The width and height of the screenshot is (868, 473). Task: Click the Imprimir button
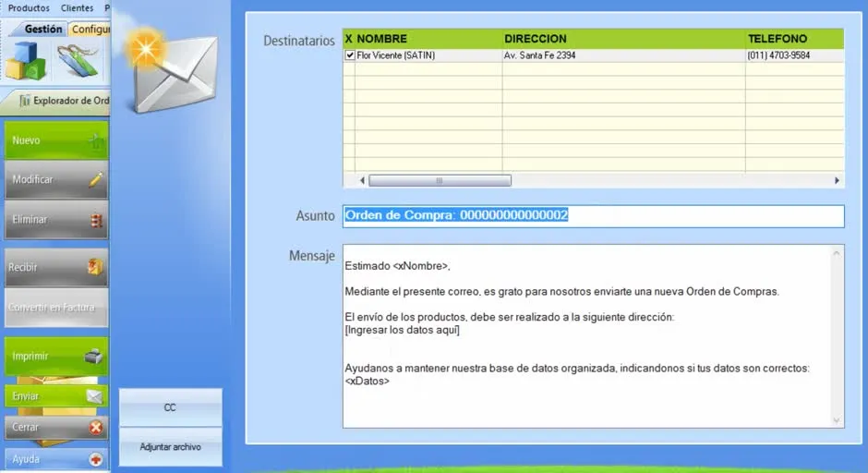pos(56,356)
